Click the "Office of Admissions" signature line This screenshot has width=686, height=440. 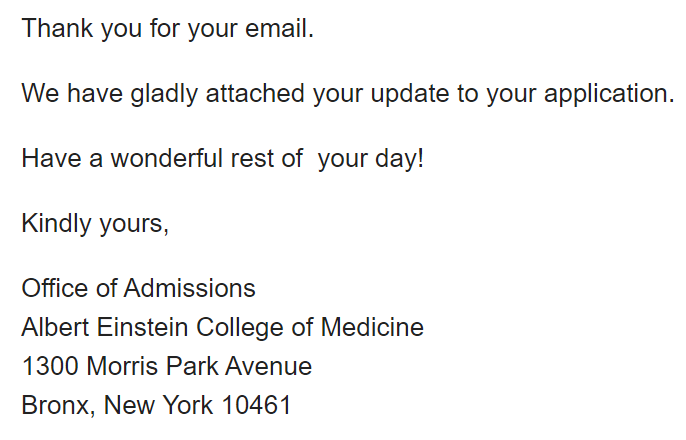tap(138, 289)
